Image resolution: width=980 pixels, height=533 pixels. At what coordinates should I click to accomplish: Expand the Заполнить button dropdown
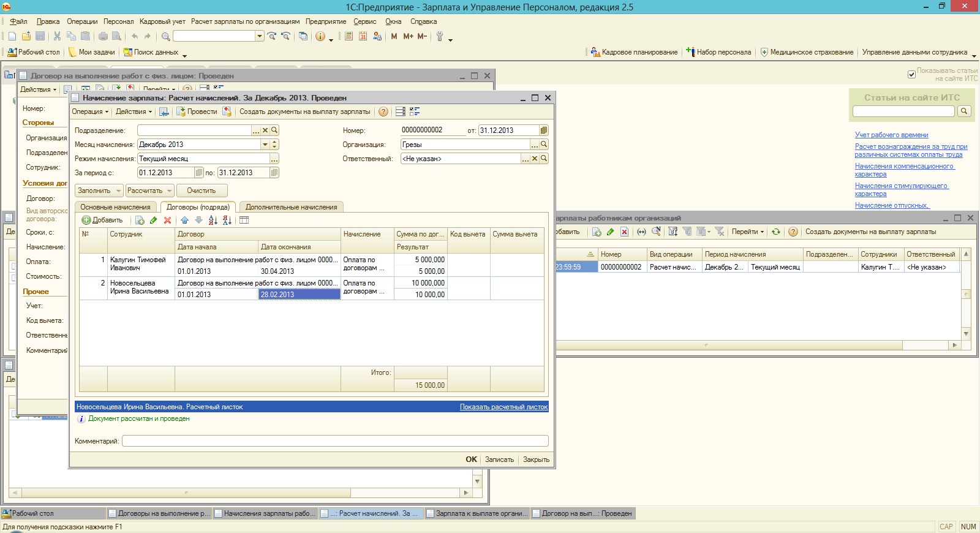[119, 191]
